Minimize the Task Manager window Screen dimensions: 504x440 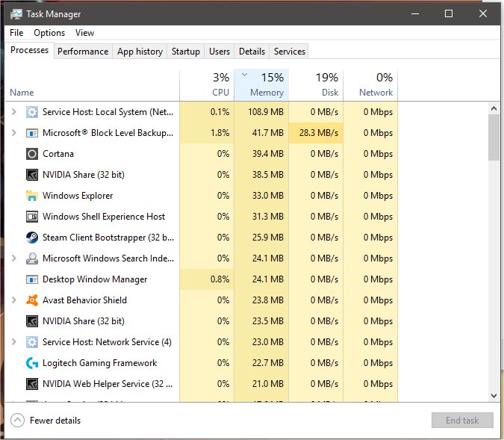click(415, 13)
